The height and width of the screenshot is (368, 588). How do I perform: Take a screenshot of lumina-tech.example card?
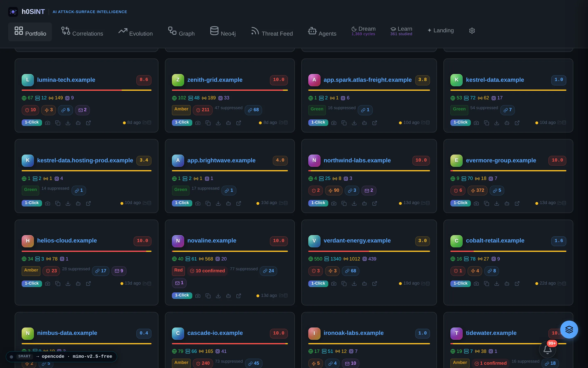coord(48,123)
